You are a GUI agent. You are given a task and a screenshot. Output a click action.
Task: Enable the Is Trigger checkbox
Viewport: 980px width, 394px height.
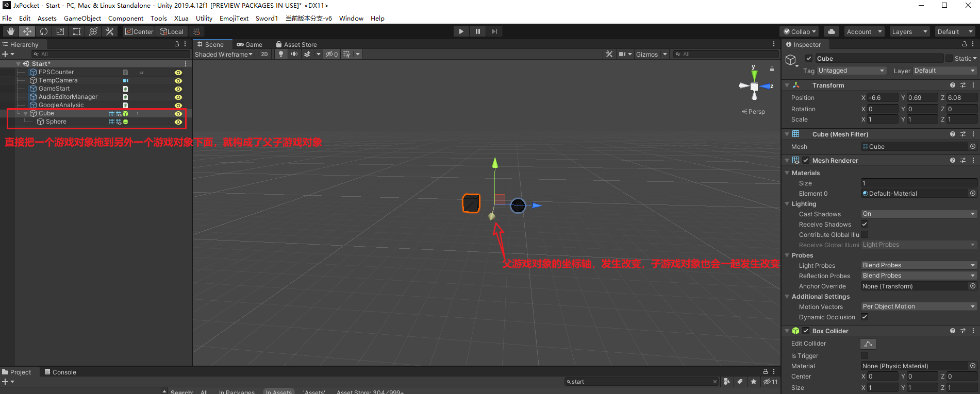[x=865, y=355]
